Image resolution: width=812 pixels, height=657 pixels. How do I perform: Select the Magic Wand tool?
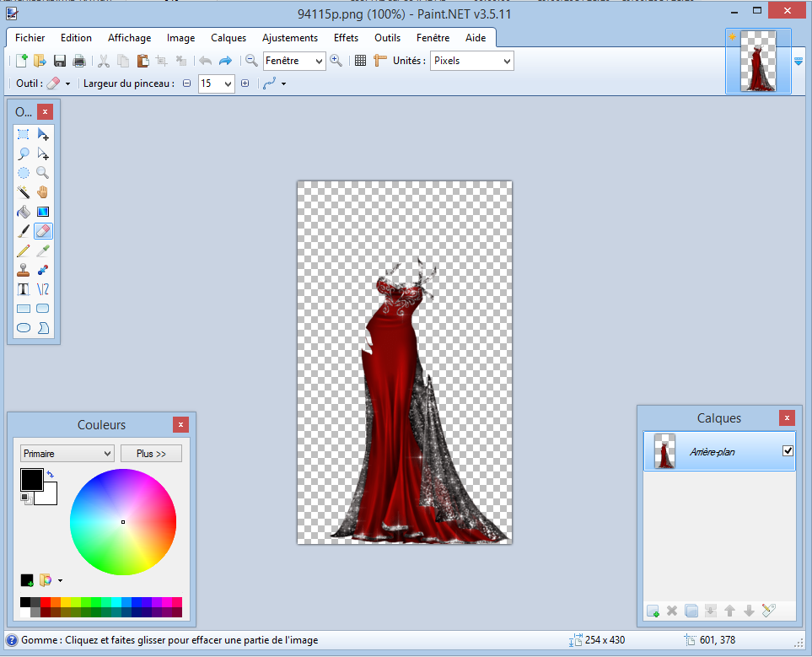pos(24,191)
